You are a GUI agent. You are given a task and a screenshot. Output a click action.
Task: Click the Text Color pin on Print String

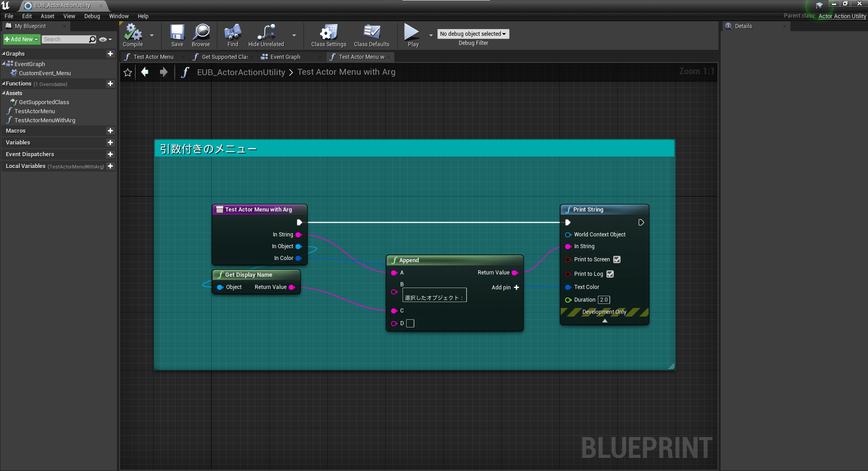click(568, 287)
